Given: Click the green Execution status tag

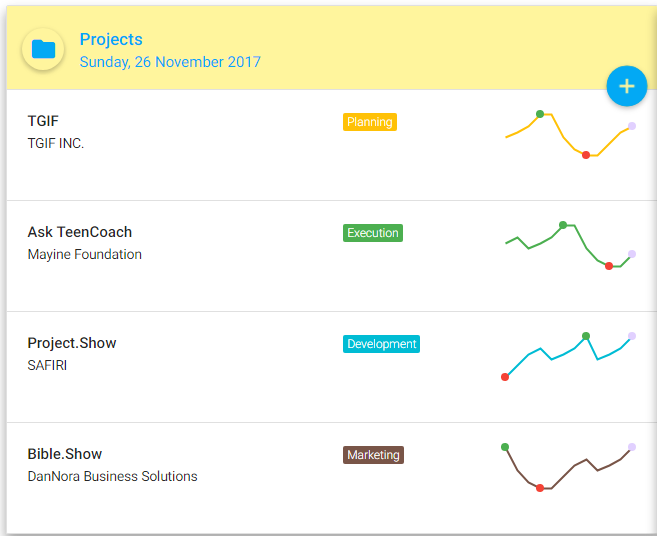Looking at the screenshot, I should [373, 233].
